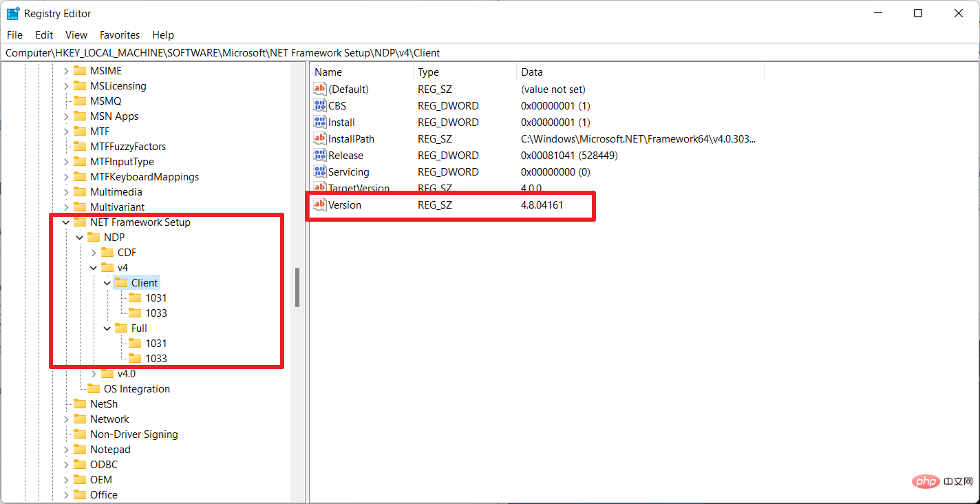Click the Multimedia folder icon
Image resolution: width=980 pixels, height=504 pixels.
[80, 191]
